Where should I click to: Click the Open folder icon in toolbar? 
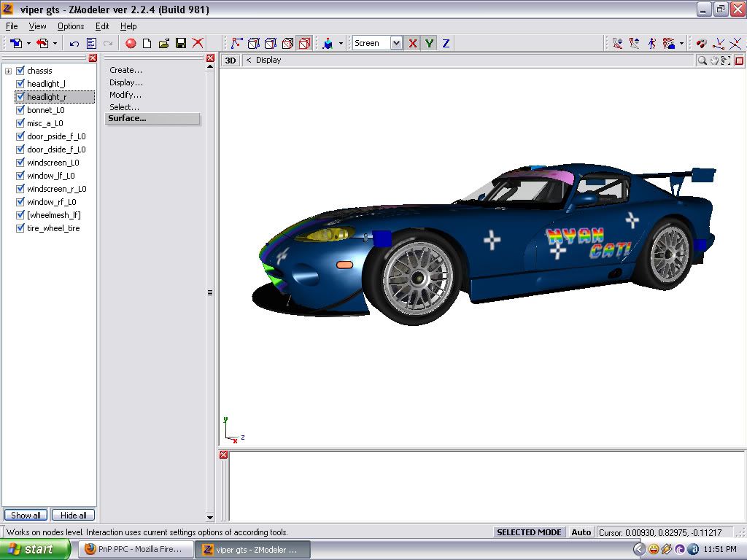[x=163, y=44]
